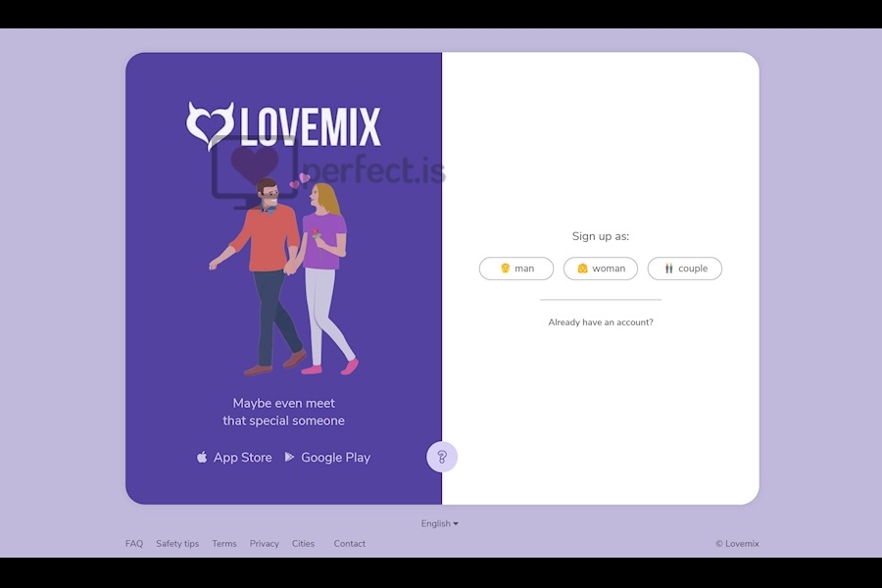Click the walking couple illustration
This screenshot has width=882, height=588.
point(284,275)
